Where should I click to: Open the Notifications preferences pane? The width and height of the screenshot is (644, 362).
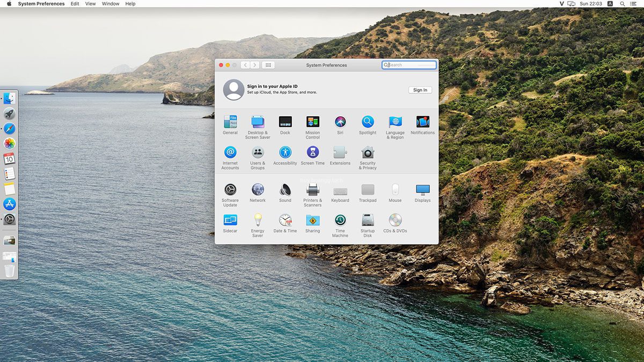422,125
